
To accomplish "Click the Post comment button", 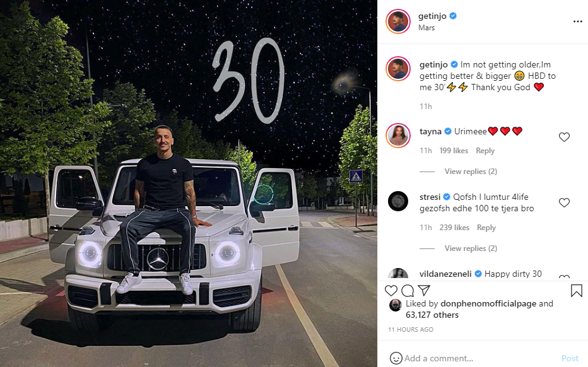I will point(570,358).
